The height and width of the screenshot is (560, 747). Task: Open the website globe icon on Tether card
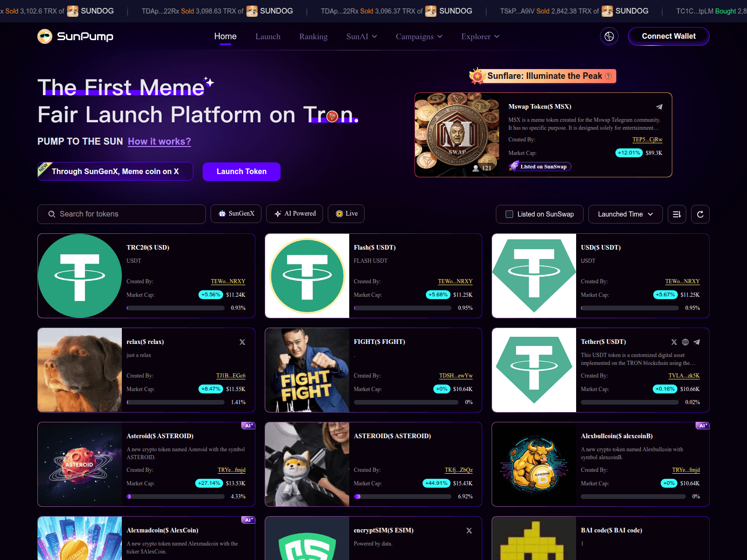(x=685, y=342)
